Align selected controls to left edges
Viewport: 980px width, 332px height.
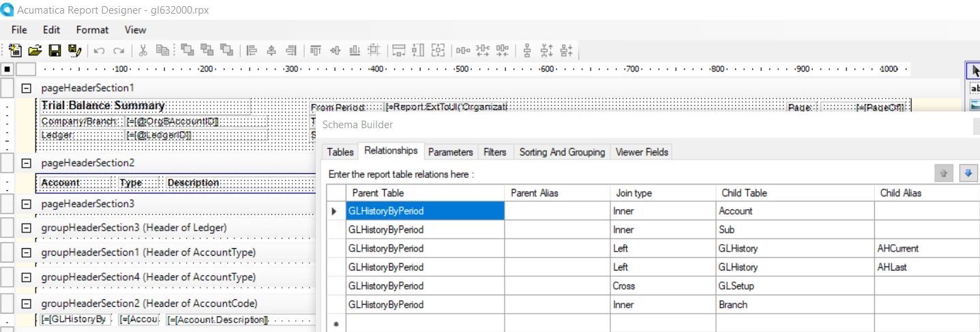(252, 50)
